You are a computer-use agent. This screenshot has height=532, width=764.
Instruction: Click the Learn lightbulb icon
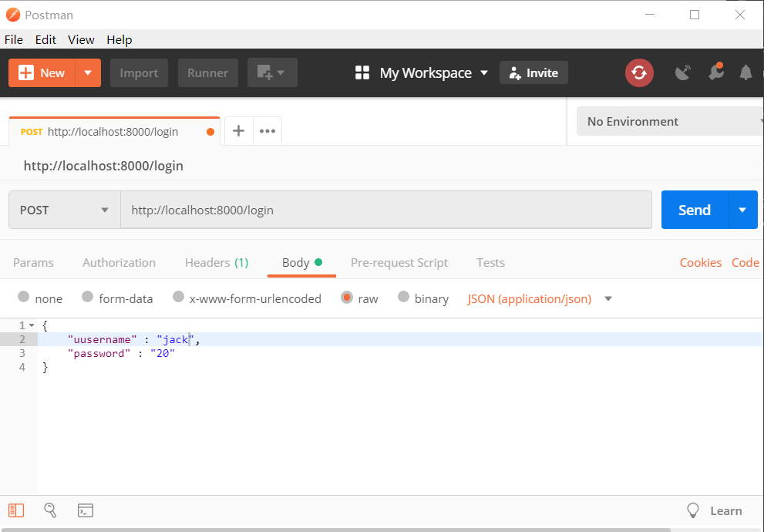[693, 510]
